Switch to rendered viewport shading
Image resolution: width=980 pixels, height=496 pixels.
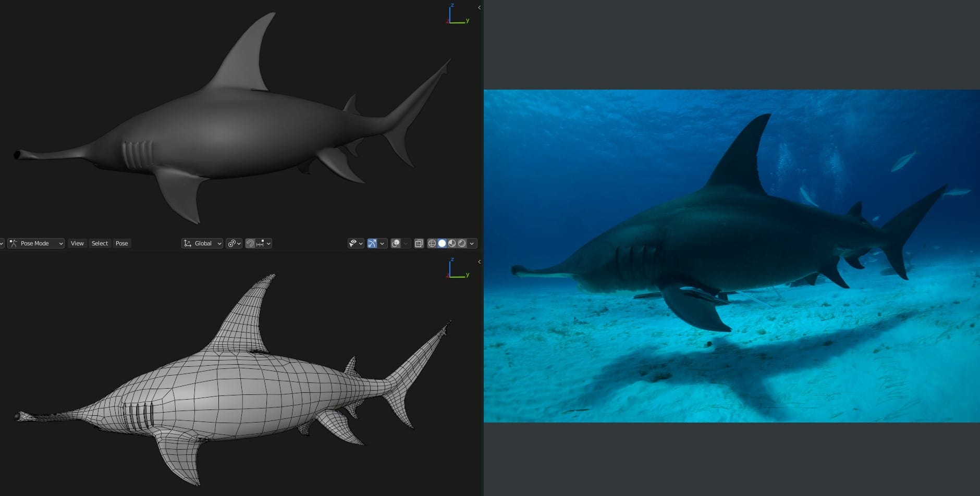point(462,243)
